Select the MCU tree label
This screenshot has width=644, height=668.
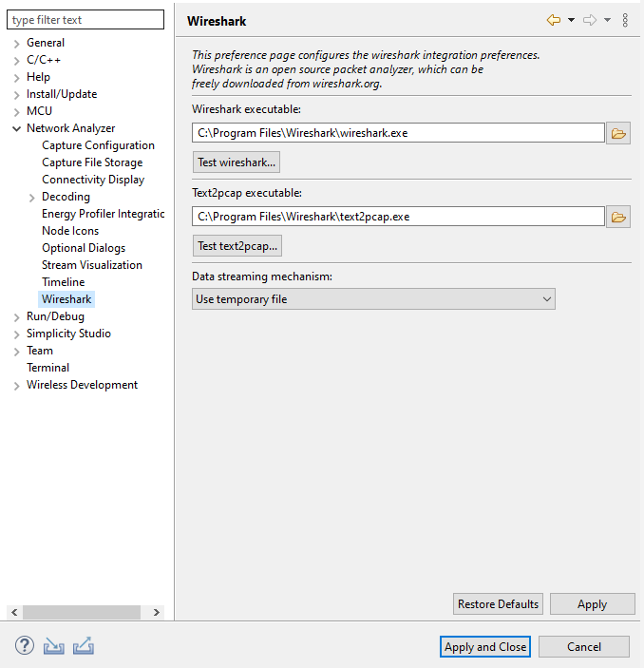(x=39, y=111)
